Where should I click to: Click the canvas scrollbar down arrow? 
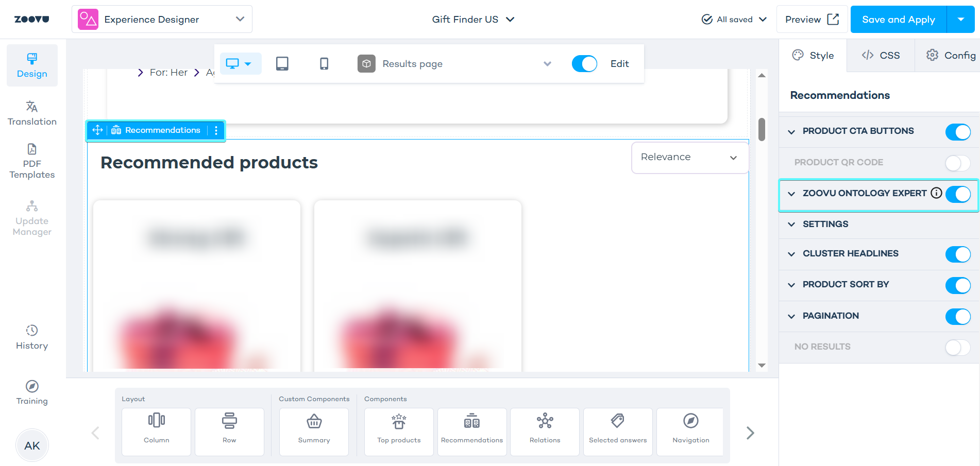(762, 365)
